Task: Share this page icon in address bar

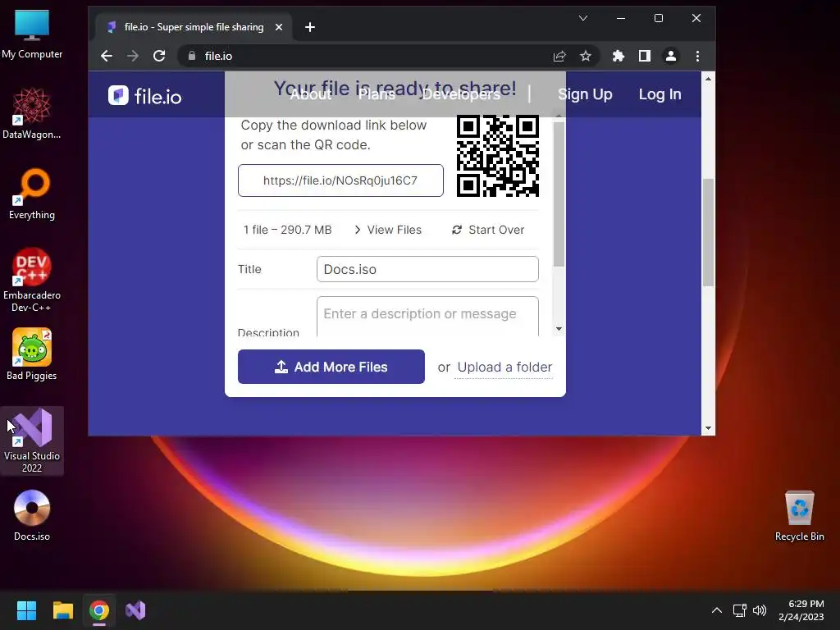Action: [x=559, y=56]
